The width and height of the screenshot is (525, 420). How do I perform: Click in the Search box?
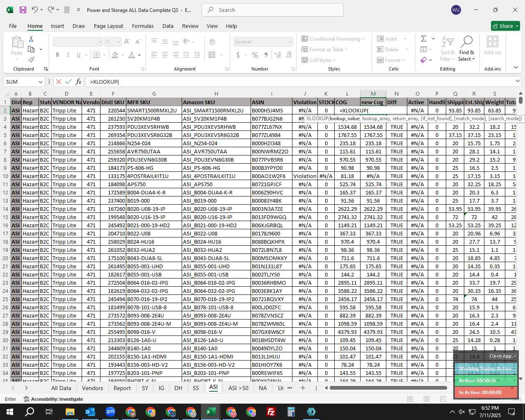272,10
